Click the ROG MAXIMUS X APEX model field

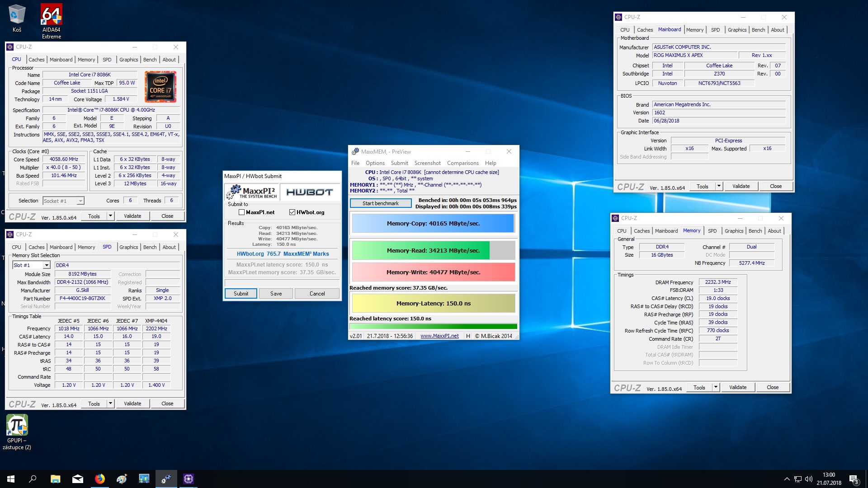[694, 55]
